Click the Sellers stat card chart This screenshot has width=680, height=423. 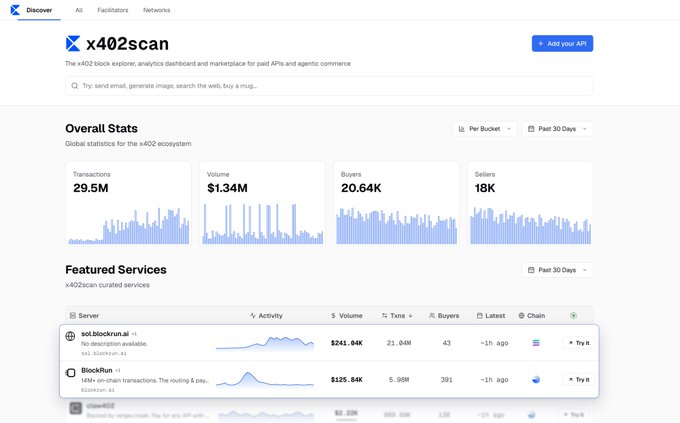pos(530,226)
